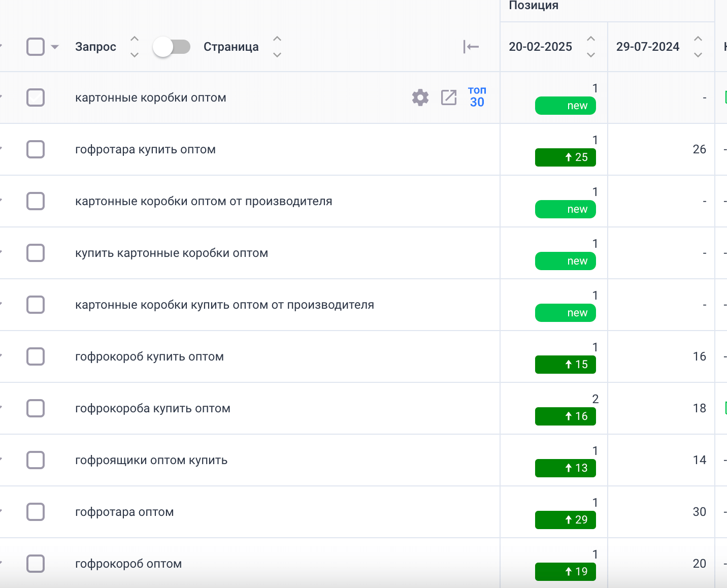
Task: Sort positions by 20-02-2025 date
Action: pos(591,47)
